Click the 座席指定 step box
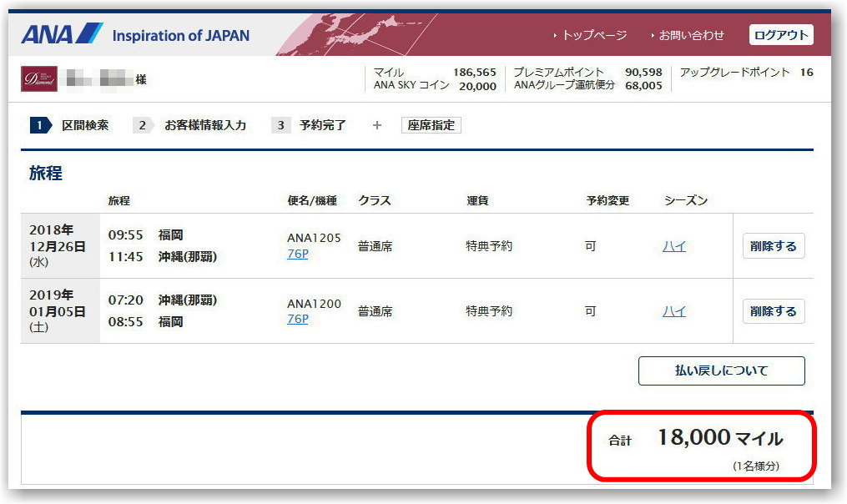The height and width of the screenshot is (504, 847). 431,125
